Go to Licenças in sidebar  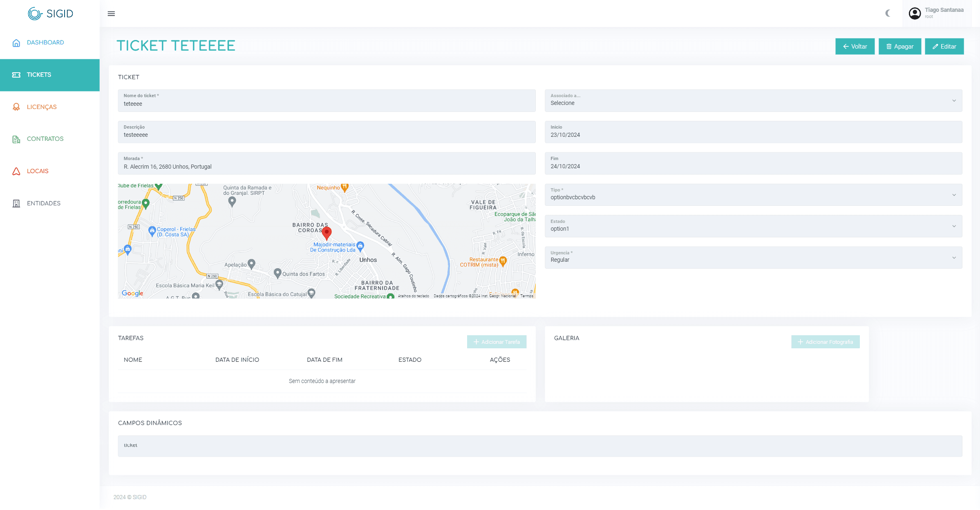[42, 107]
